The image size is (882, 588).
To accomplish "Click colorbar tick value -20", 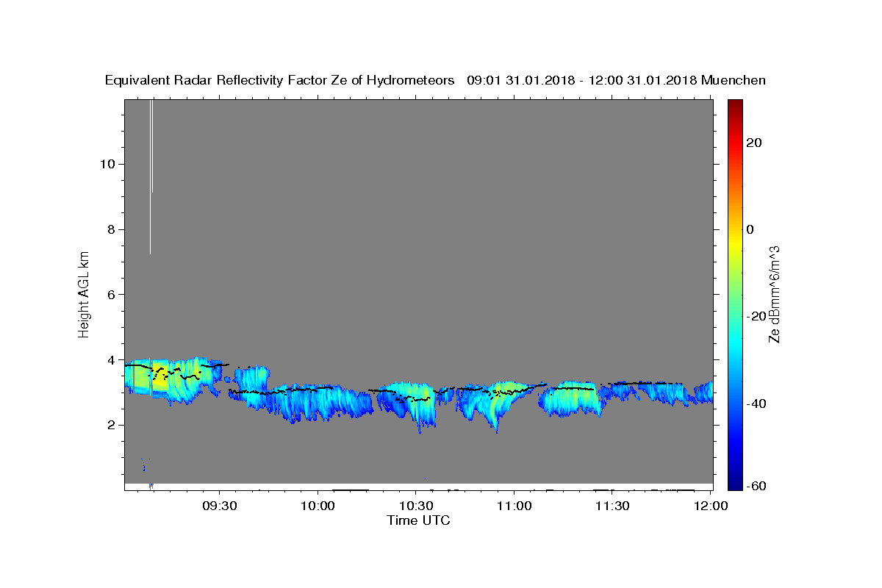I will [756, 316].
